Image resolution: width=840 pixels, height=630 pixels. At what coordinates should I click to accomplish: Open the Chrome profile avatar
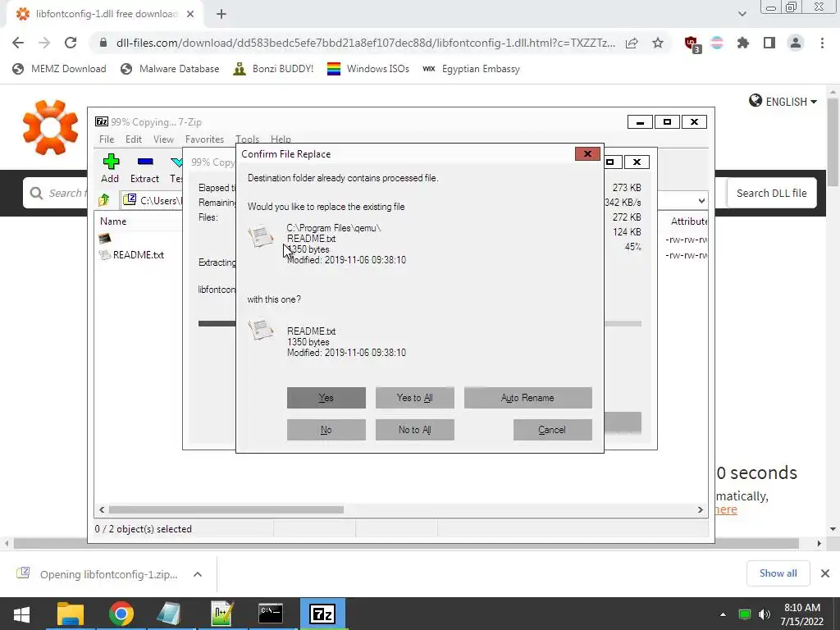coord(796,43)
